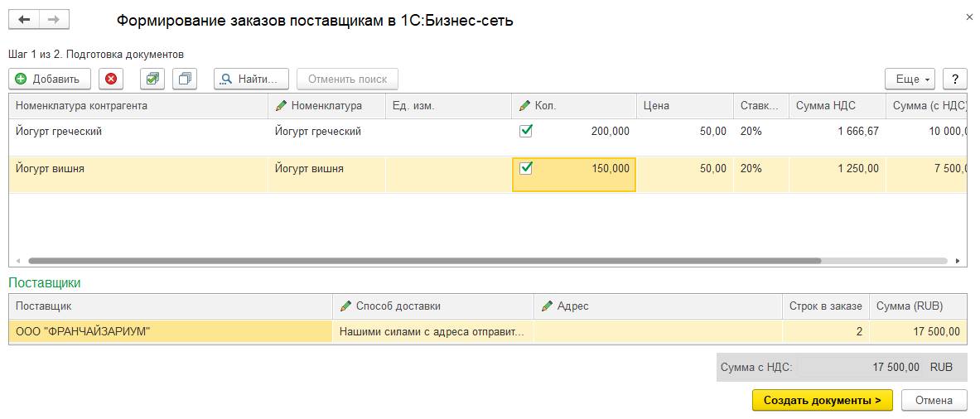
Task: Click the Способ доставки cell value
Action: tap(429, 331)
